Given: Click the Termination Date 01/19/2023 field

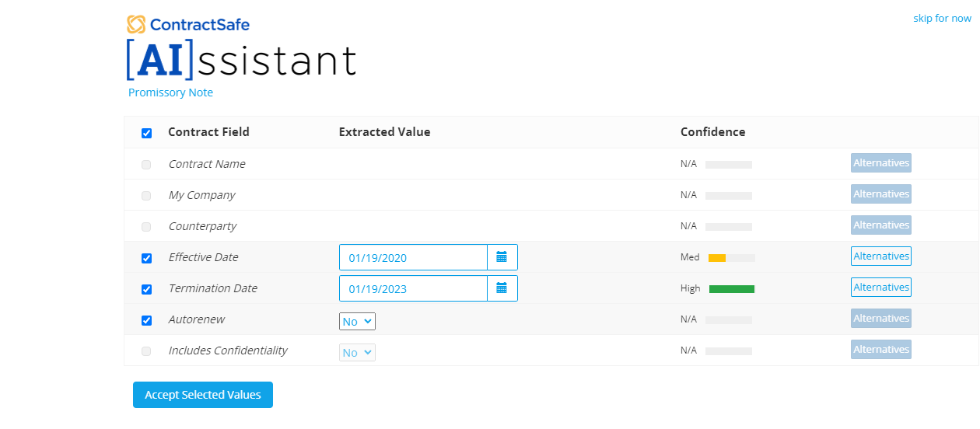Looking at the screenshot, I should (413, 288).
